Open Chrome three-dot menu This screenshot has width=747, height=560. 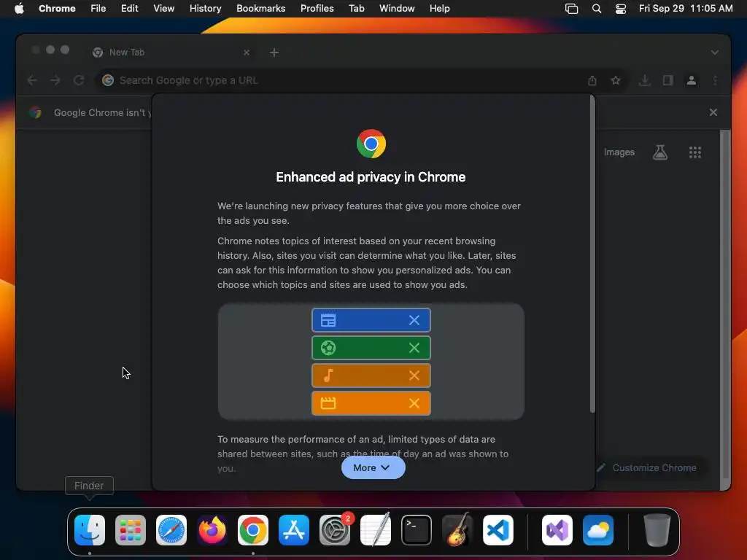pyautogui.click(x=715, y=80)
